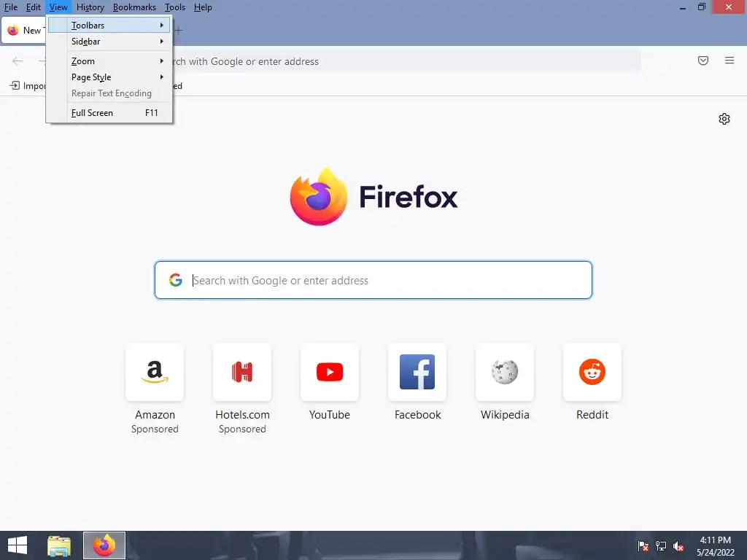Select the New Tab browser tab

[x=24, y=31]
